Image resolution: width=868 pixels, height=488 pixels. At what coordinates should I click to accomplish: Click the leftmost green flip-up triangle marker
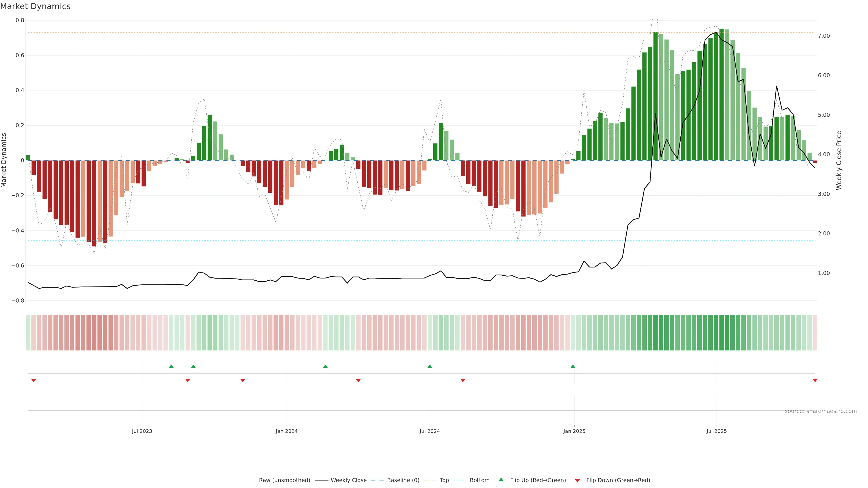[x=171, y=366]
